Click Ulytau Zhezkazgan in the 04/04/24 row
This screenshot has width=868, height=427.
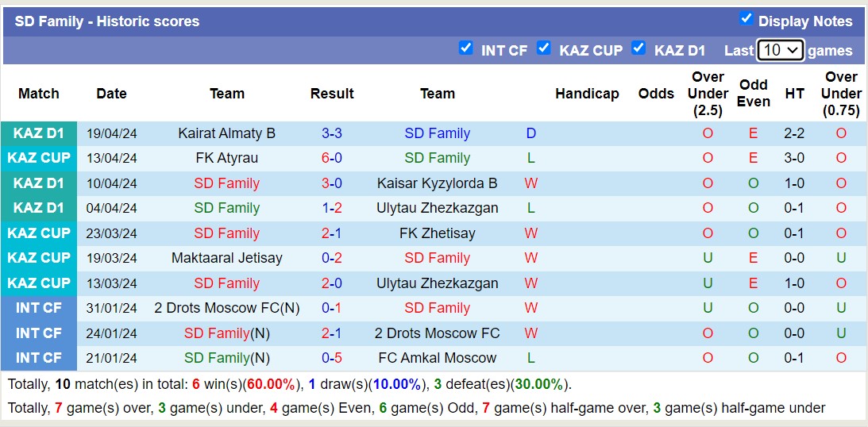coord(438,208)
